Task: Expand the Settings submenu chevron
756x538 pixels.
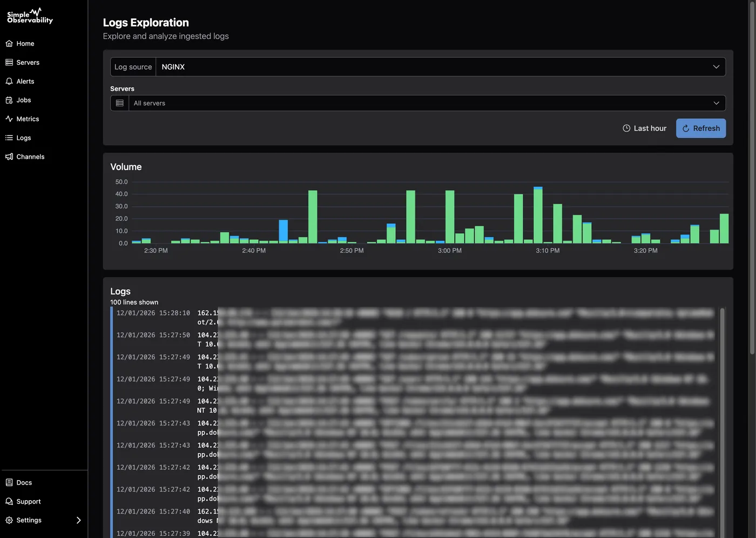Action: tap(79, 520)
